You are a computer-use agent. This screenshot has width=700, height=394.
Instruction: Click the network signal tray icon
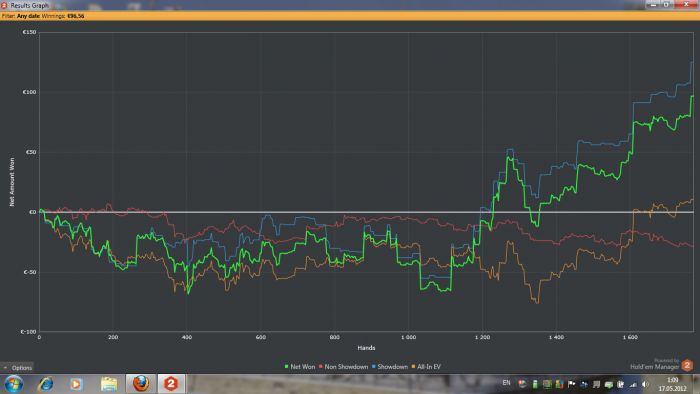click(633, 384)
